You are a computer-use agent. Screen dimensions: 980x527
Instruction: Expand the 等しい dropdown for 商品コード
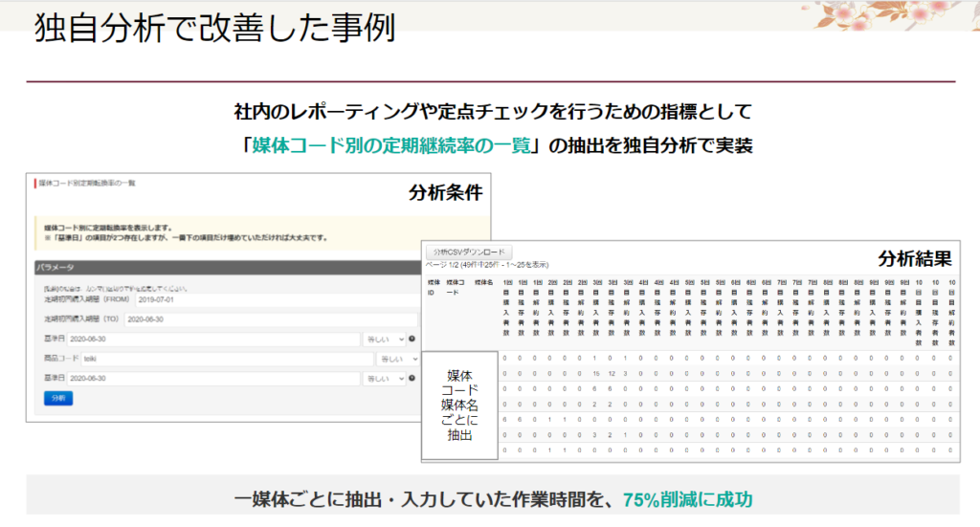pos(399,359)
